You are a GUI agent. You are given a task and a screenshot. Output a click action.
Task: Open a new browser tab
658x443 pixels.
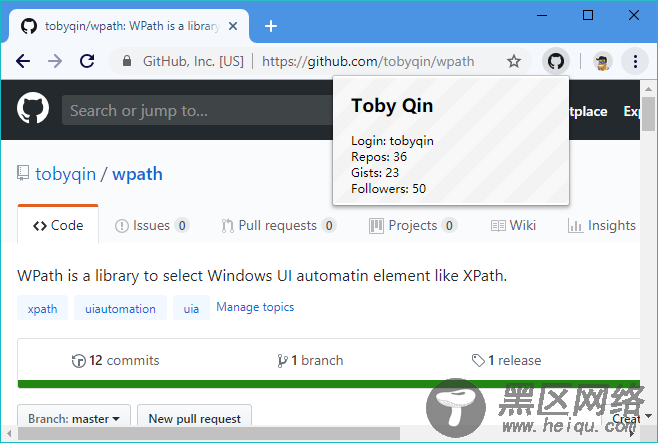(x=271, y=26)
